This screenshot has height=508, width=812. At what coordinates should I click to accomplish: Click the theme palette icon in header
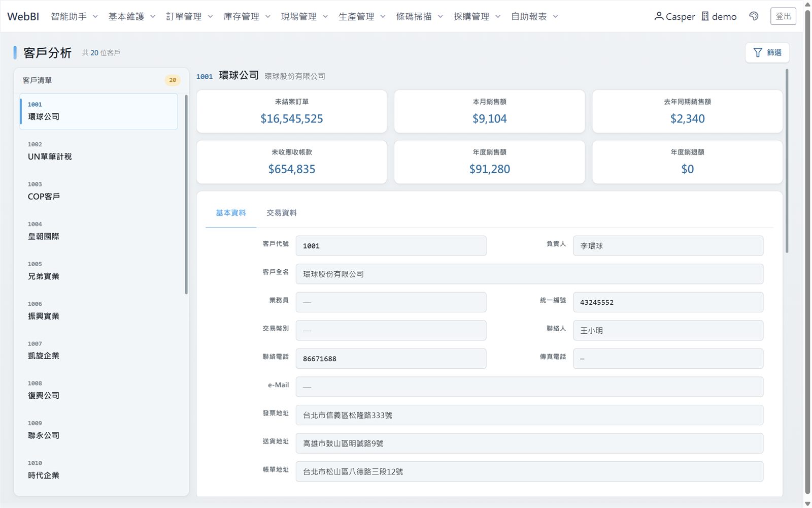[x=754, y=16]
